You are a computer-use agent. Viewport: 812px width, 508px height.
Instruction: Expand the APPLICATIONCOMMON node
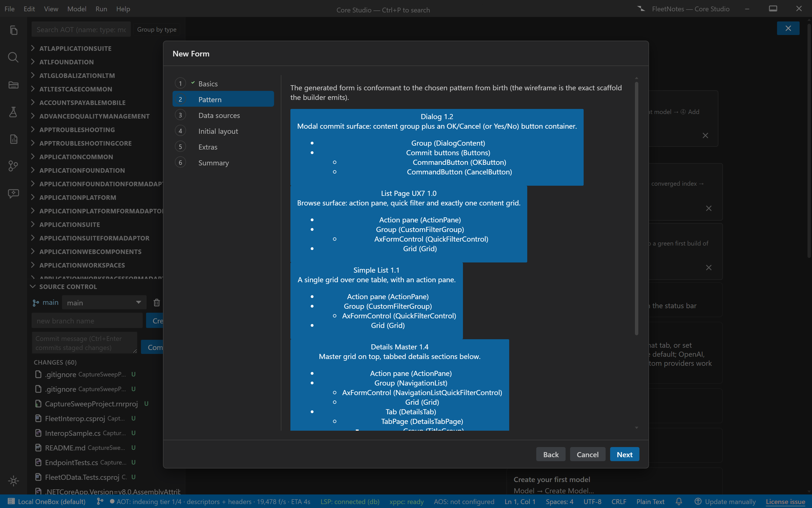pyautogui.click(x=32, y=156)
